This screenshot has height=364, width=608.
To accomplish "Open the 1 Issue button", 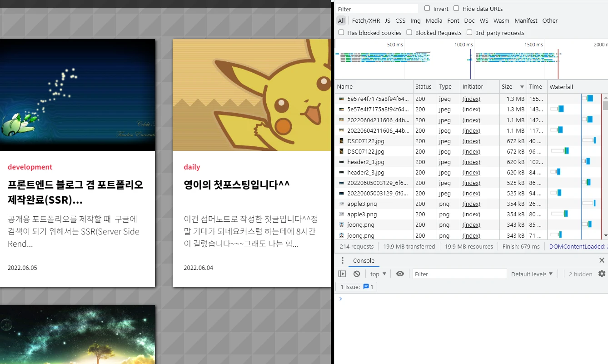I will click(356, 287).
